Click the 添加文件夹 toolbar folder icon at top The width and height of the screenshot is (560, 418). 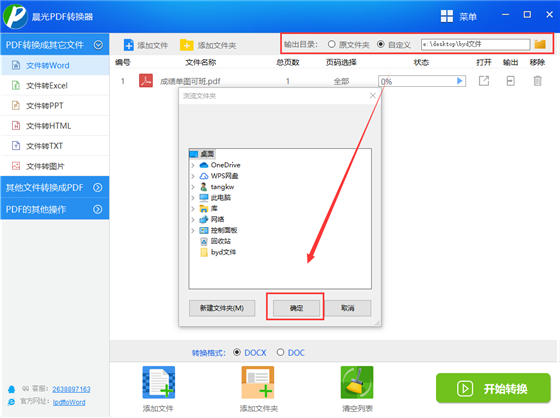pyautogui.click(x=186, y=45)
